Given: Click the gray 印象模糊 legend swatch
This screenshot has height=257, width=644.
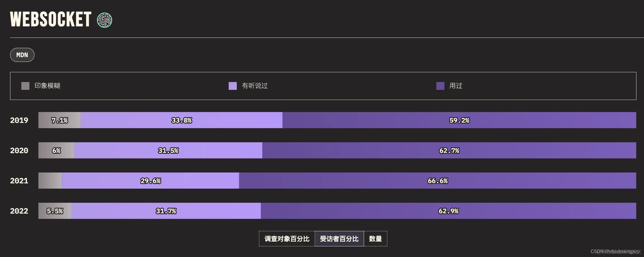Looking at the screenshot, I should pyautogui.click(x=25, y=86).
